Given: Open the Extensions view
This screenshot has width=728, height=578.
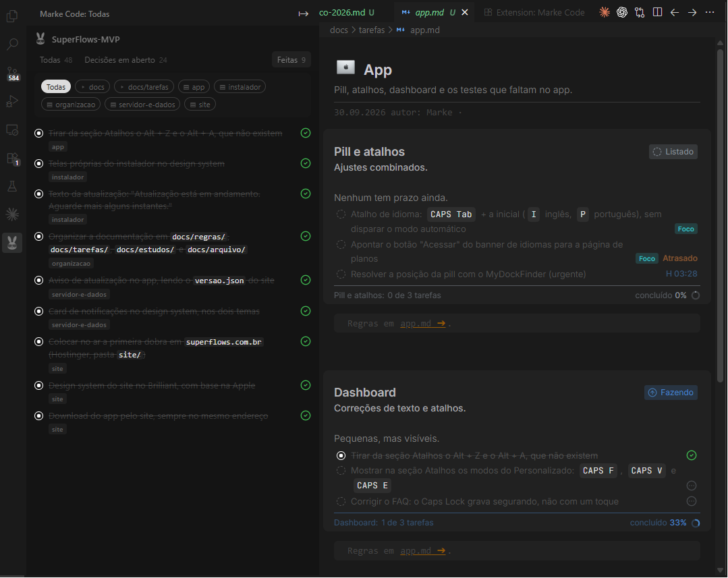Looking at the screenshot, I should (13, 158).
